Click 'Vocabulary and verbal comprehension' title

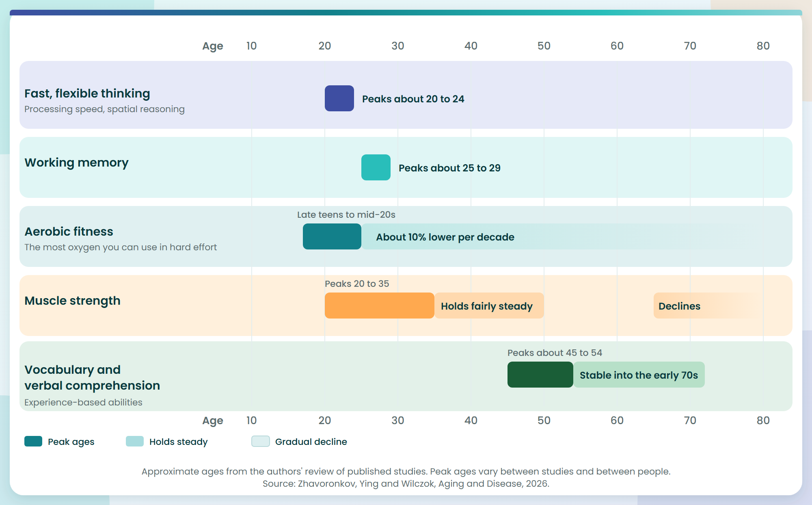tap(92, 377)
